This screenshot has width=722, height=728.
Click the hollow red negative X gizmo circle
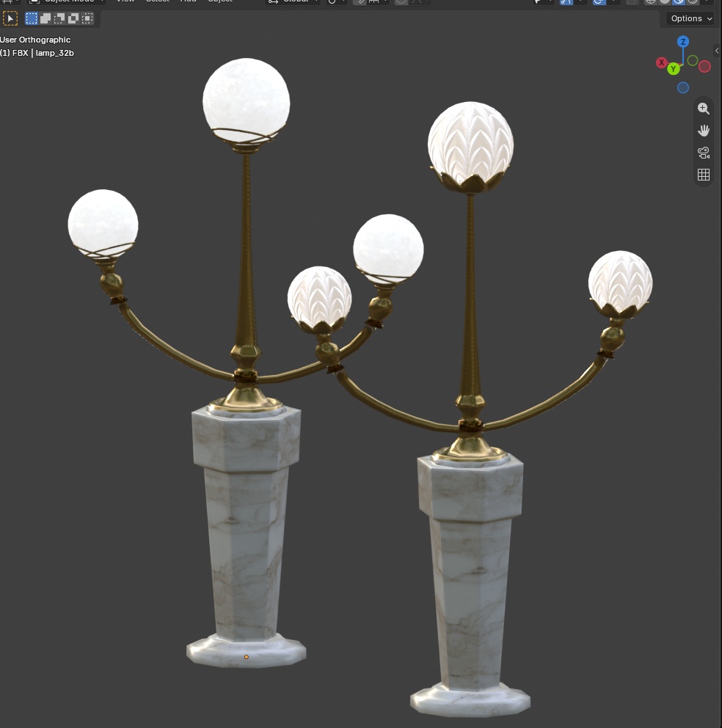(704, 66)
